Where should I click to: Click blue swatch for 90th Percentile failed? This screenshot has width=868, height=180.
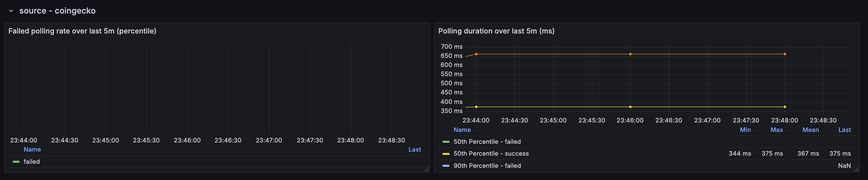point(446,166)
